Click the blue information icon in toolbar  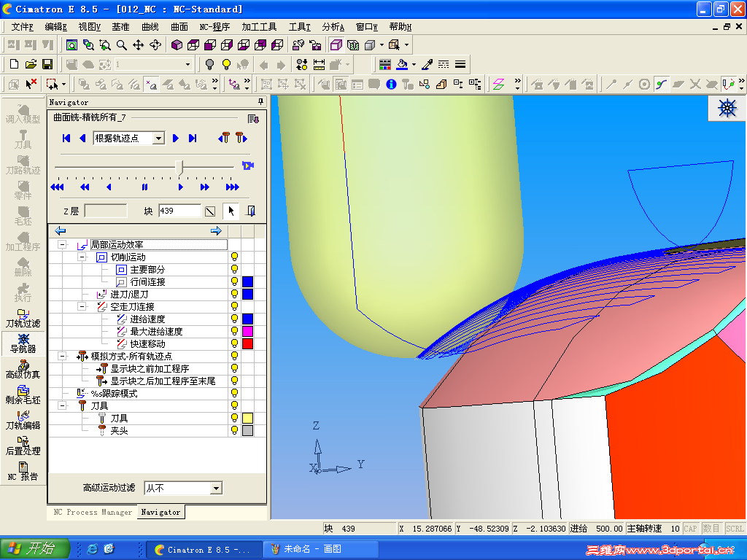391,85
